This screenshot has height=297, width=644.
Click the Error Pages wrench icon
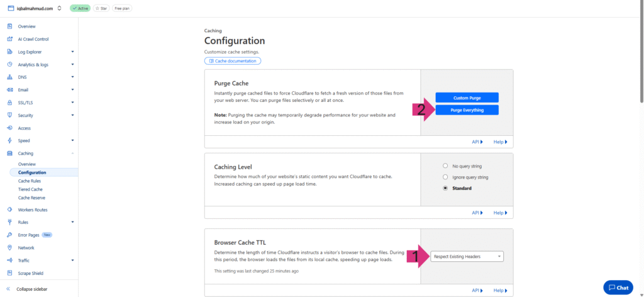[10, 235]
